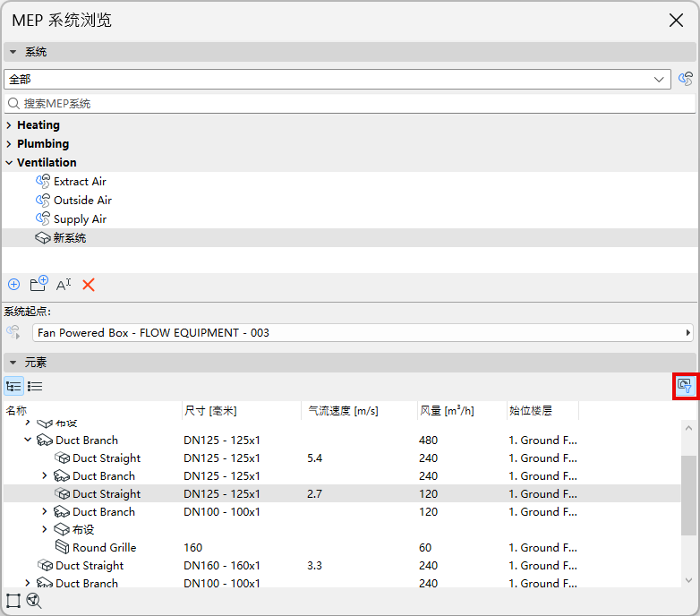This screenshot has height=616, width=700.
Task: Click the 新系统 duct icon
Action: pos(43,238)
